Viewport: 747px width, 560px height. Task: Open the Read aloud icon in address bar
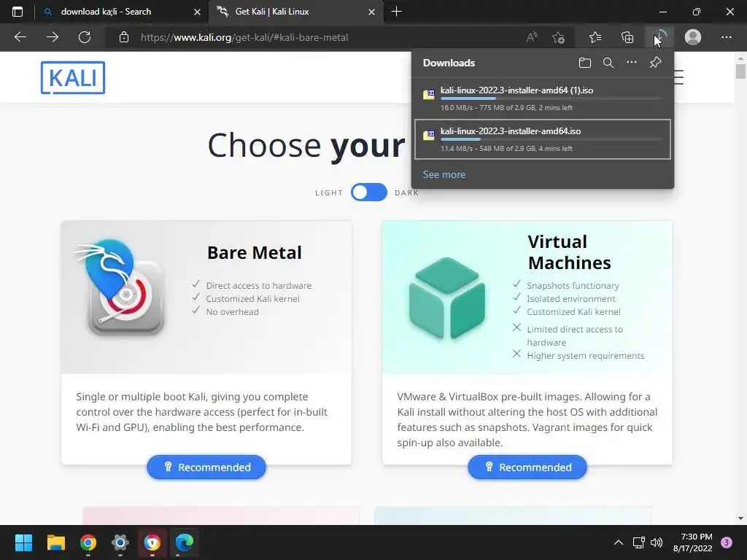click(x=532, y=37)
